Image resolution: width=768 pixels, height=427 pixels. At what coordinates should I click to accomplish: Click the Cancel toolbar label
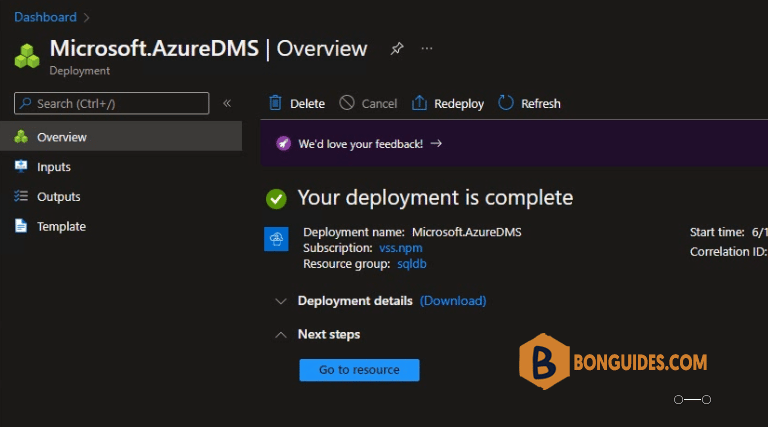[379, 104]
